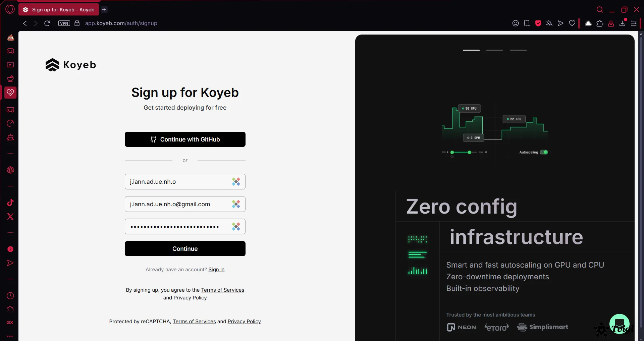
Task: Select the Sign up for Koyeb tab
Action: pos(59,10)
